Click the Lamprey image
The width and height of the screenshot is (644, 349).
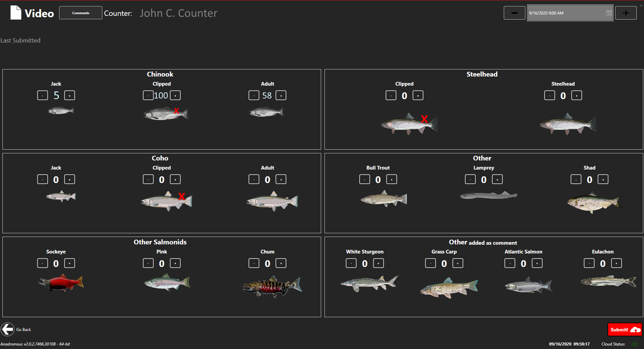point(489,196)
